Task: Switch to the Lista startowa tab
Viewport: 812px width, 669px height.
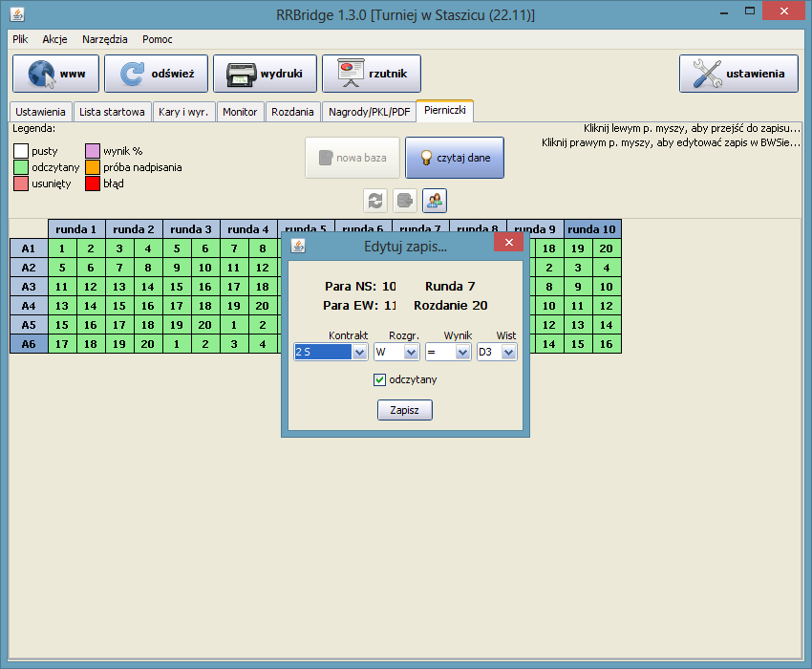Action: (x=112, y=112)
